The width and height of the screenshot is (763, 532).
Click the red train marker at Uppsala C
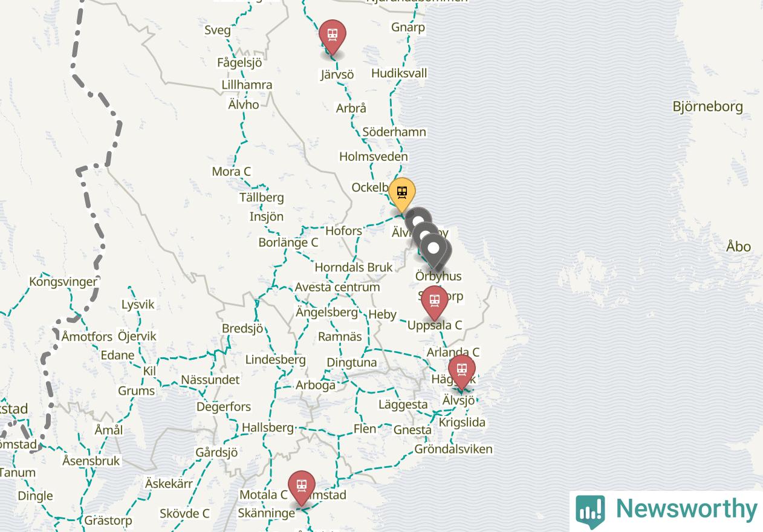pos(434,302)
